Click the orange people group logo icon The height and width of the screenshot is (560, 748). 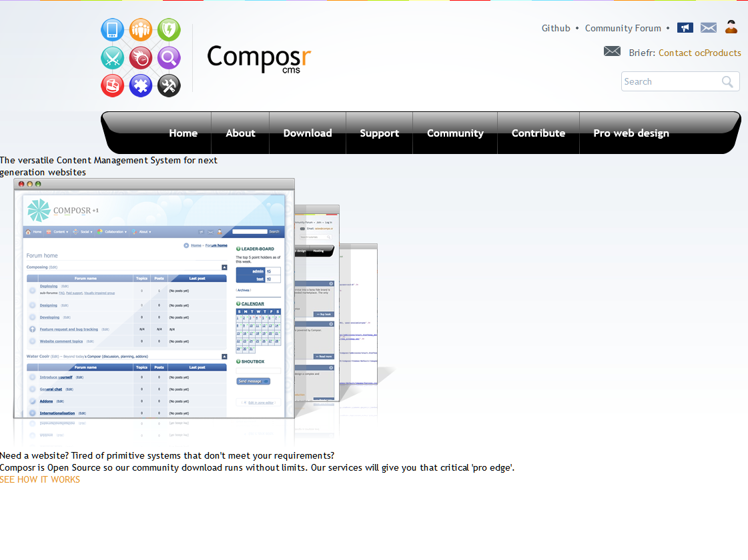click(141, 30)
